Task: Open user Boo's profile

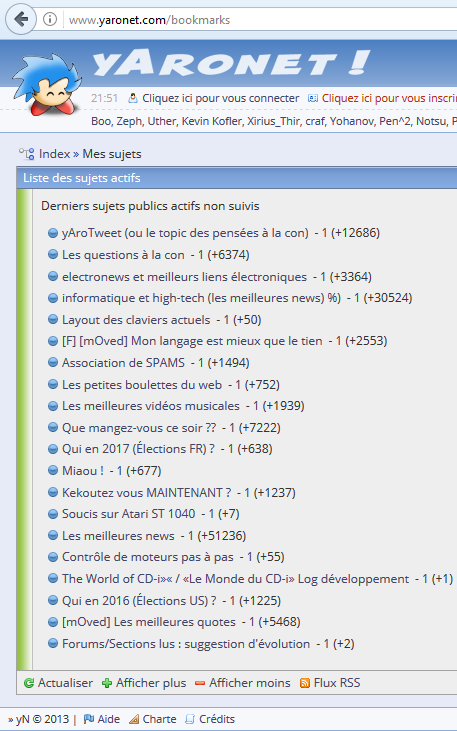Action: (101, 121)
